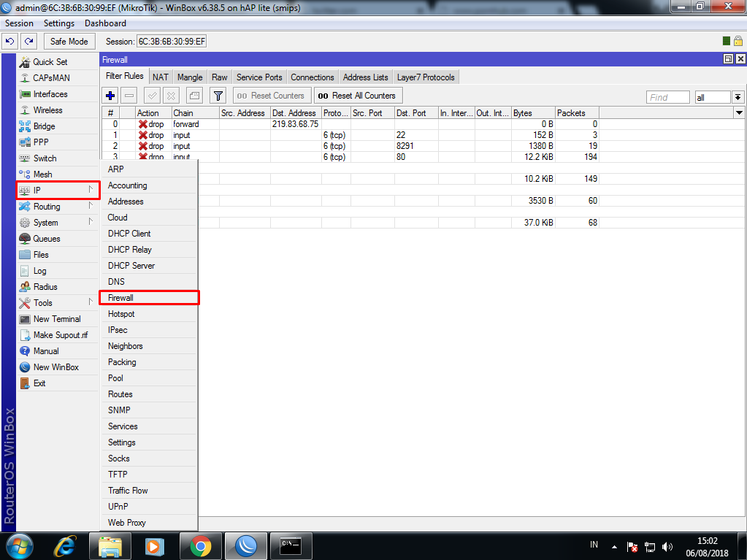Open Quick Set in sidebar
747x560 pixels.
[58, 62]
